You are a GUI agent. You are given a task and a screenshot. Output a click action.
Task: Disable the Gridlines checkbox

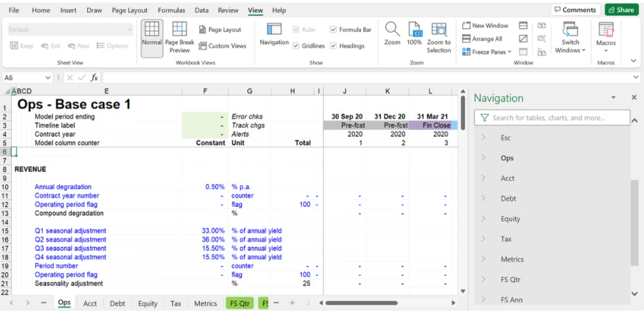tap(296, 46)
